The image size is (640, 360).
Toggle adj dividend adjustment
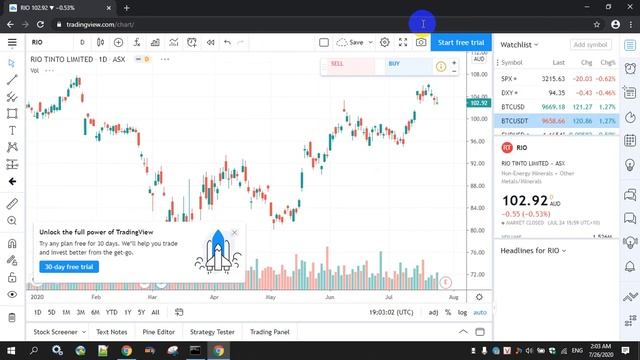[x=433, y=312]
